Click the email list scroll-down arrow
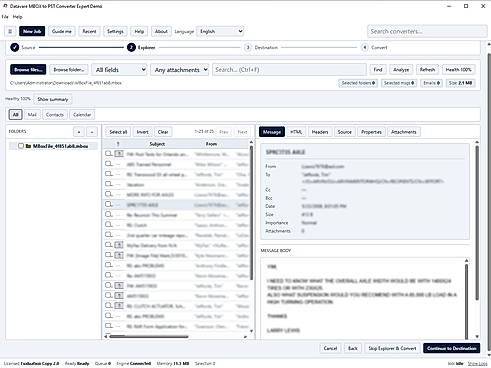 click(251, 331)
